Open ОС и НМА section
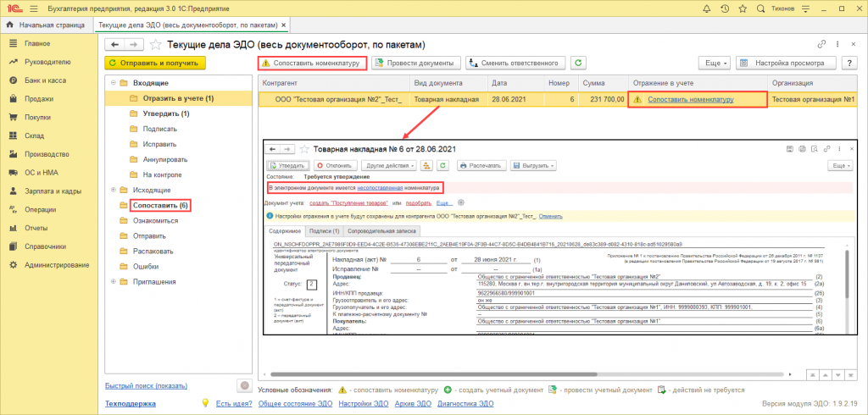The width and height of the screenshot is (868, 415). coord(40,173)
